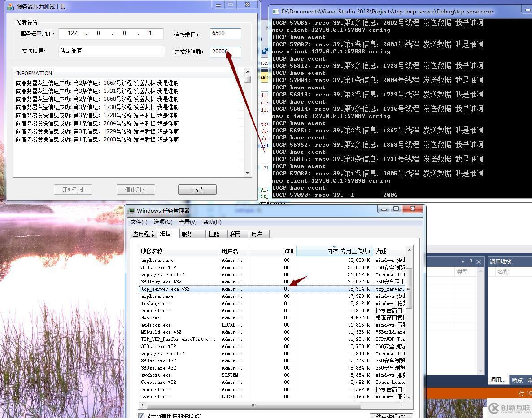Open the 文件(F) menu in Task Manager
Image resolution: width=532 pixels, height=418 pixels.
(139, 222)
